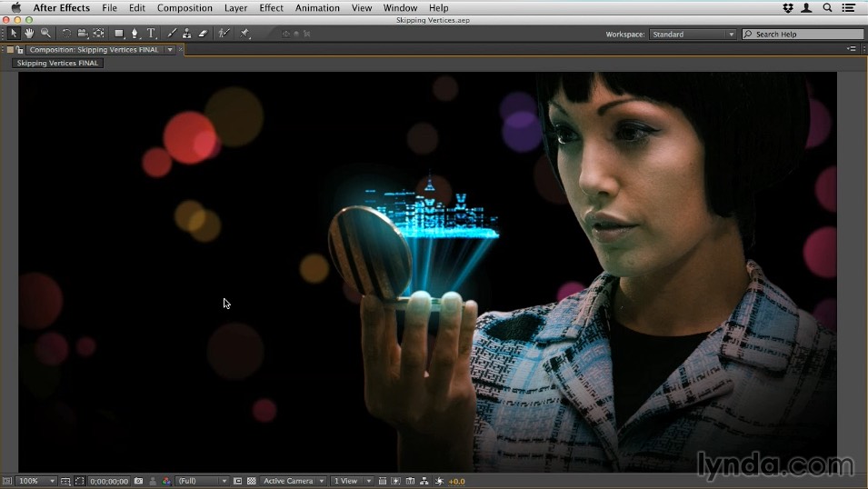Screen dimensions: 868x489
Task: Click the Skipping Vertices FINAL breadcrumb button
Action: [x=57, y=64]
